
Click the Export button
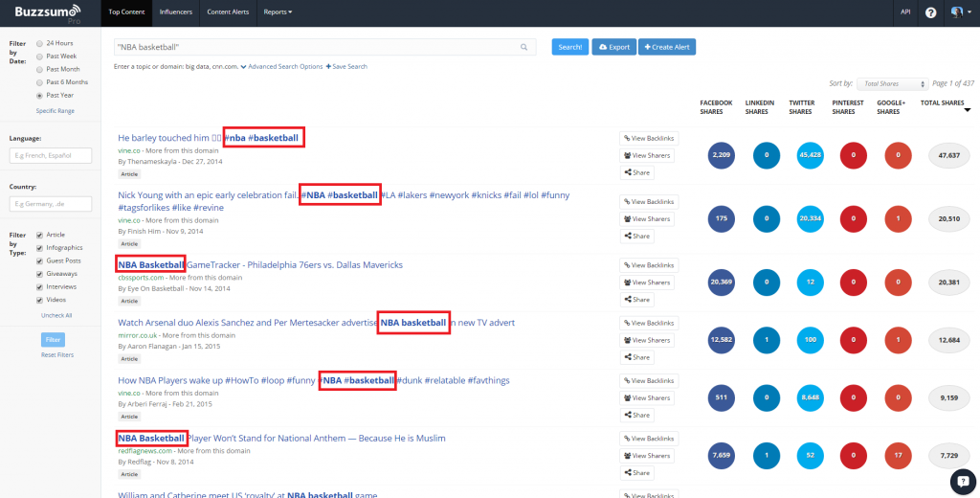pyautogui.click(x=613, y=47)
